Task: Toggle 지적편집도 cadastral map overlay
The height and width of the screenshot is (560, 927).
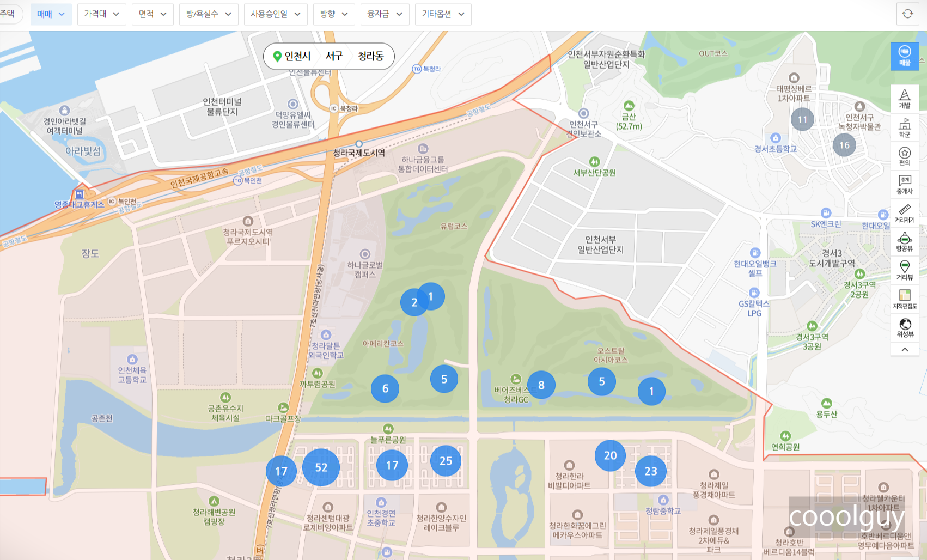Action: (905, 300)
